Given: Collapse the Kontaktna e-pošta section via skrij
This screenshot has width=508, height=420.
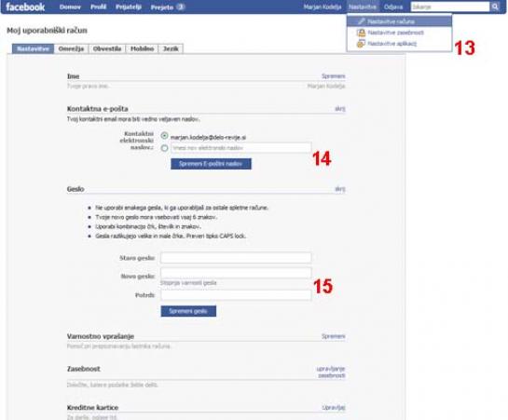Looking at the screenshot, I should 340,109.
